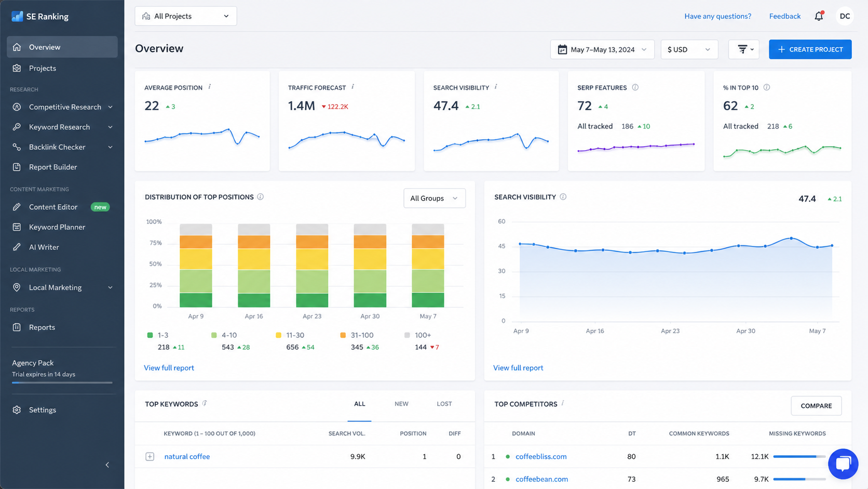Click the SE Ranking logo
Viewport: 868px width, 489px height.
pos(40,16)
